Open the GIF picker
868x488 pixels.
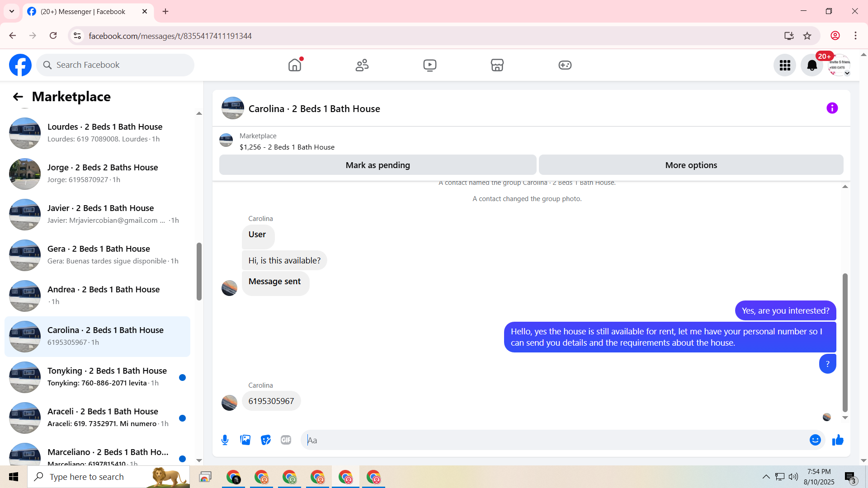tap(286, 440)
